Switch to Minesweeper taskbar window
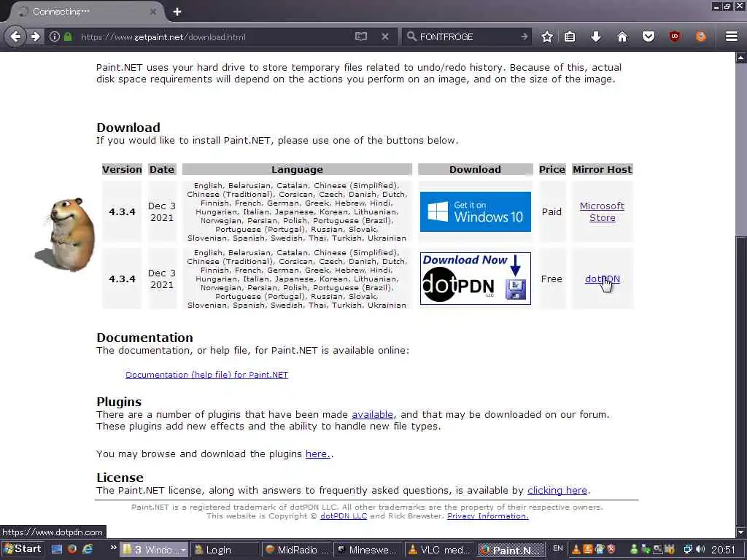Image resolution: width=747 pixels, height=560 pixels. tap(368, 550)
